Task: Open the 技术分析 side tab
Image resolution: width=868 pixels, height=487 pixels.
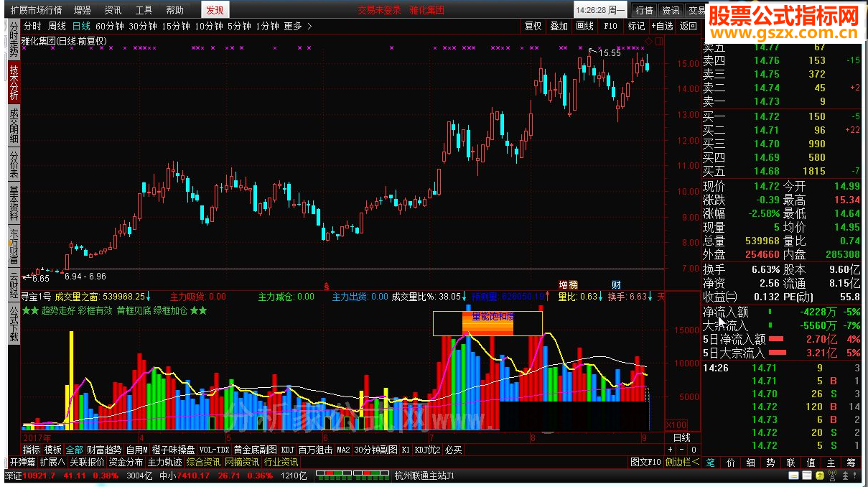Action: click(x=14, y=83)
